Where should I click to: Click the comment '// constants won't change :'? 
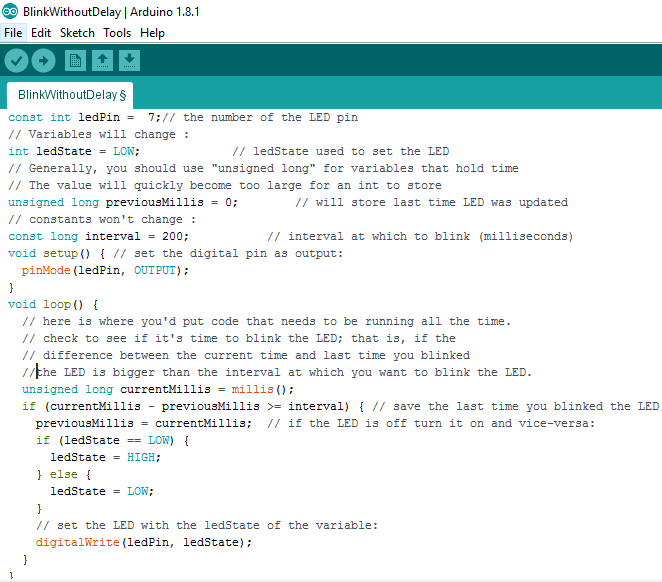click(x=102, y=219)
